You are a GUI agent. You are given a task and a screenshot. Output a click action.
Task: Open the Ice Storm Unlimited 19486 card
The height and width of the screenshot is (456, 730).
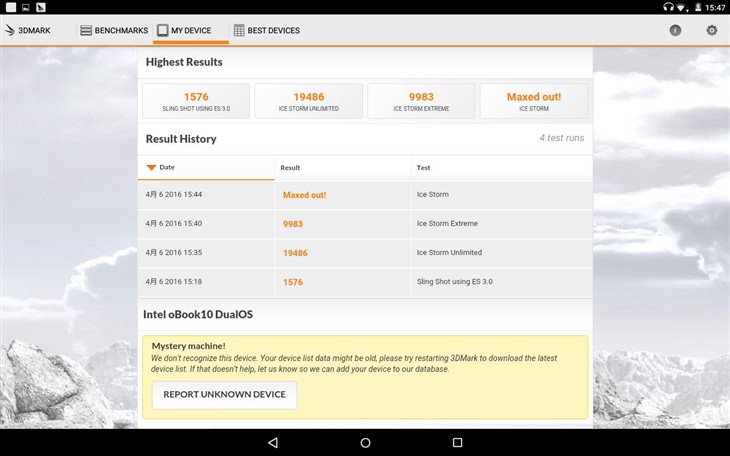coord(309,101)
